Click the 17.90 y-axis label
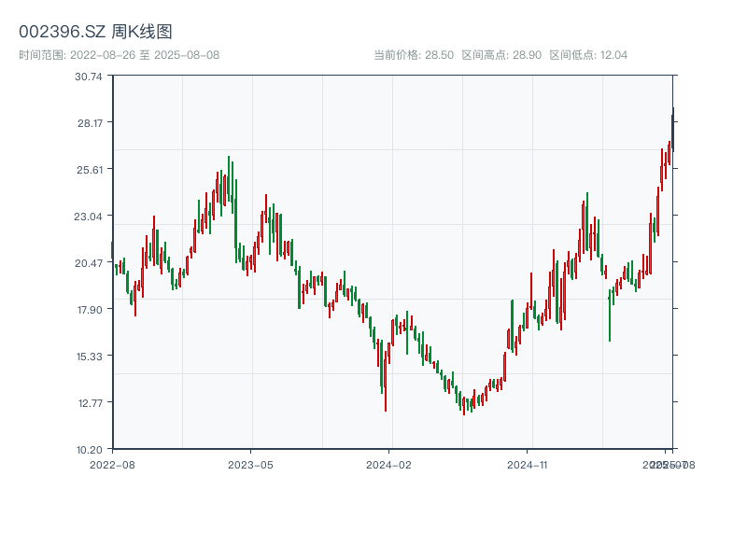 pos(89,310)
